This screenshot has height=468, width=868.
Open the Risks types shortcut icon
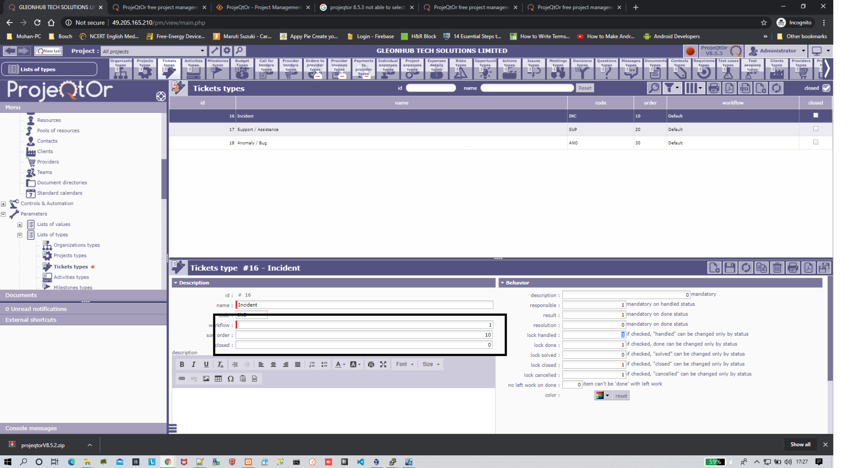[461, 69]
